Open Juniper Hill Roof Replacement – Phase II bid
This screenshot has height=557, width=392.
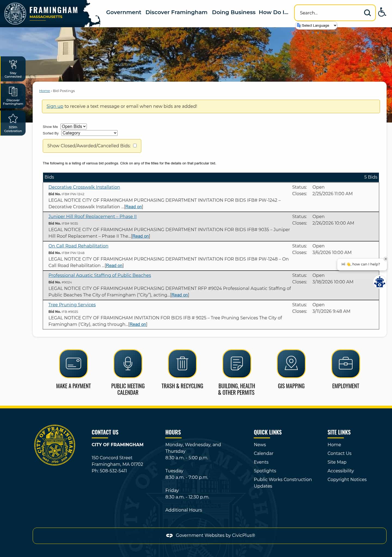(x=93, y=216)
